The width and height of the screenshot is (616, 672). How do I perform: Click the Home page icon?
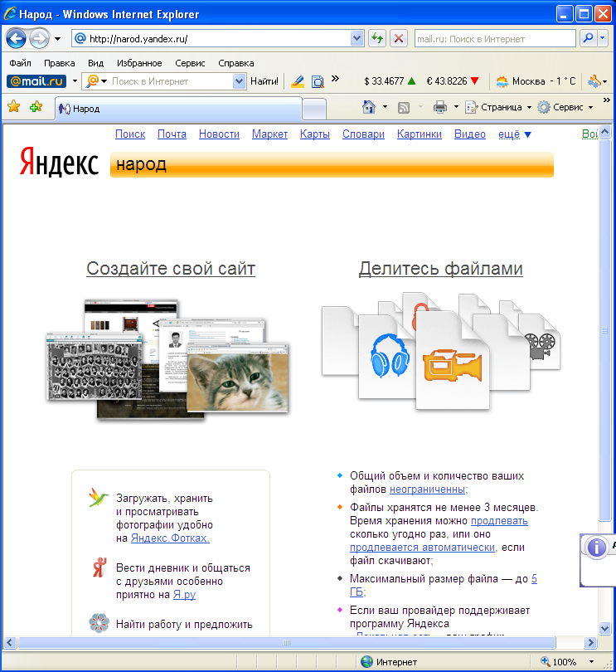[368, 107]
